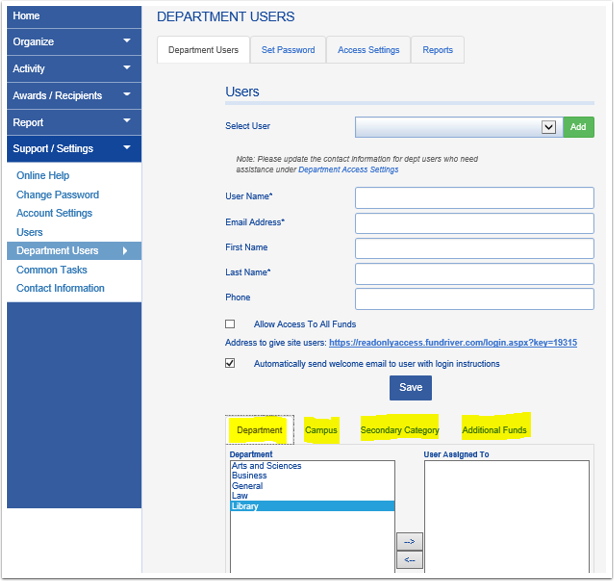
Task: Expand the Awards / Recipients arrow
Action: pyautogui.click(x=127, y=94)
